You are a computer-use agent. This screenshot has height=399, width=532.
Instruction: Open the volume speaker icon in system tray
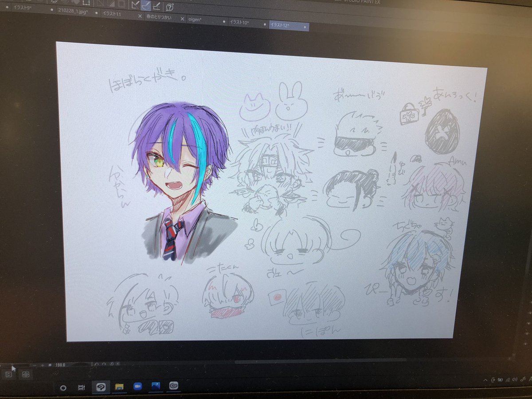coord(515,379)
